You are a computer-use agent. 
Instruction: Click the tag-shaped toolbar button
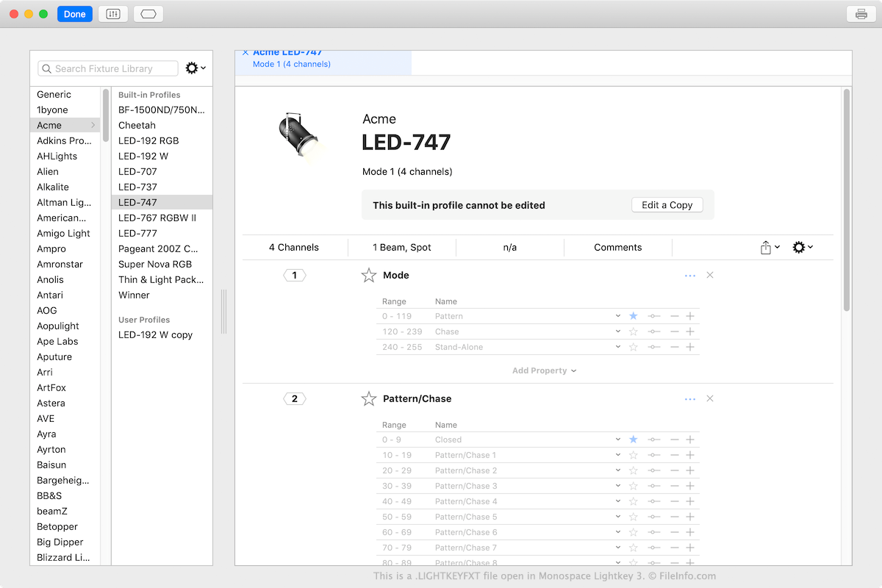point(148,14)
